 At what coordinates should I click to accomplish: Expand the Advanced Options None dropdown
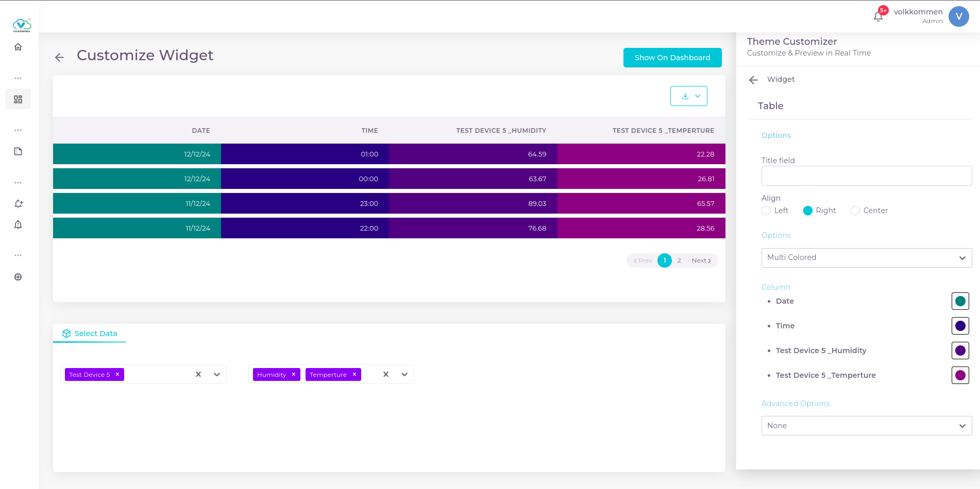click(x=866, y=426)
